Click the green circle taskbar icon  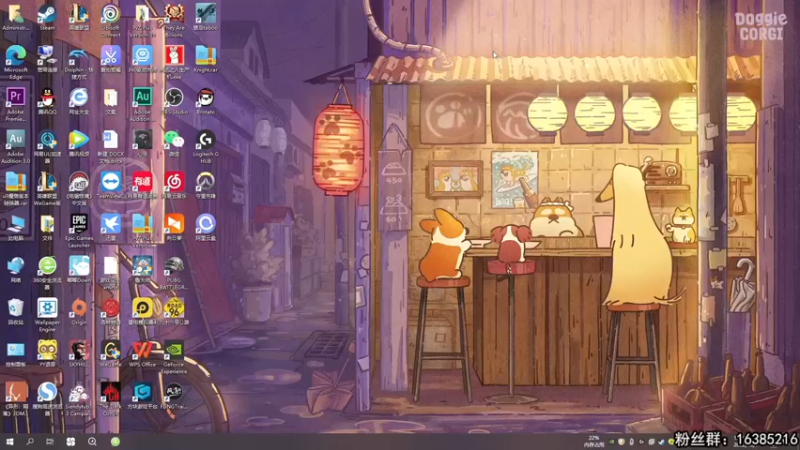[115, 442]
